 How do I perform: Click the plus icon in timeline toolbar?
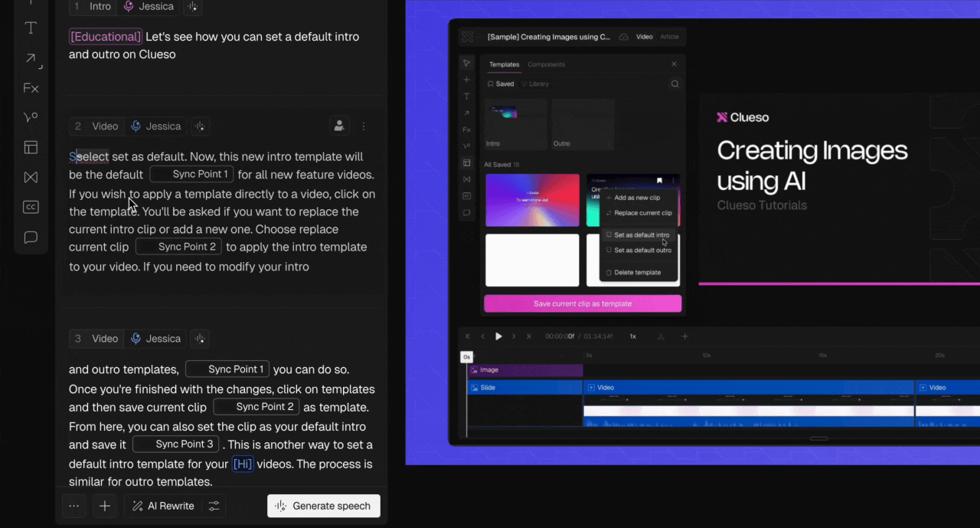point(685,336)
